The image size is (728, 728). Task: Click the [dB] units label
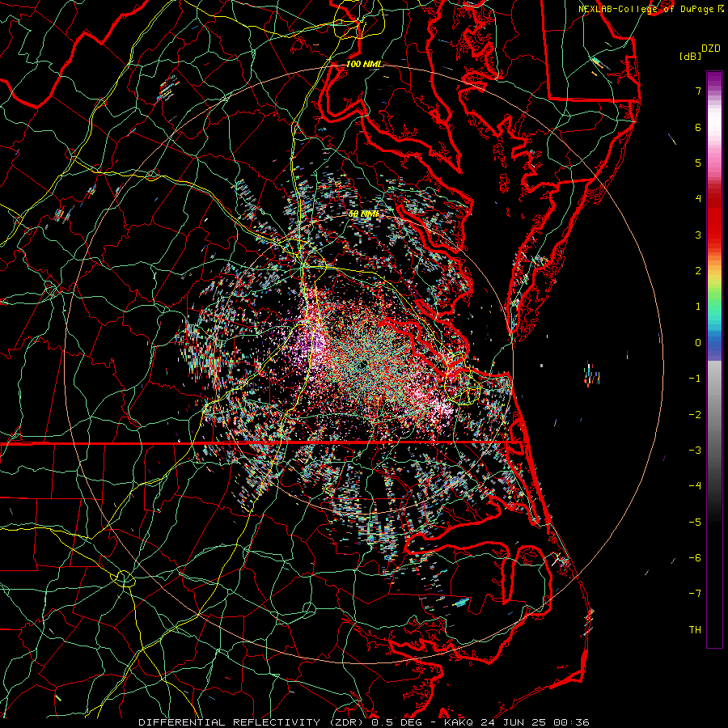[x=690, y=56]
